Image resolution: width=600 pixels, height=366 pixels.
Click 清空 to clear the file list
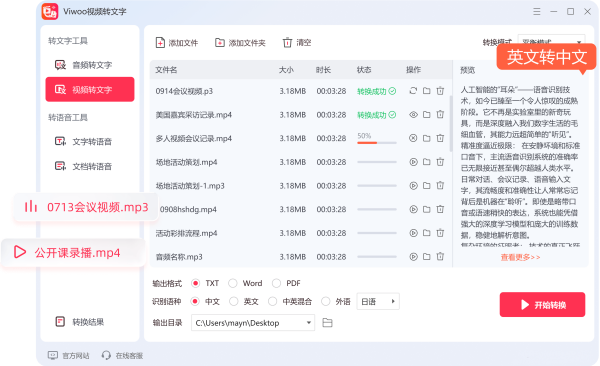(x=297, y=43)
